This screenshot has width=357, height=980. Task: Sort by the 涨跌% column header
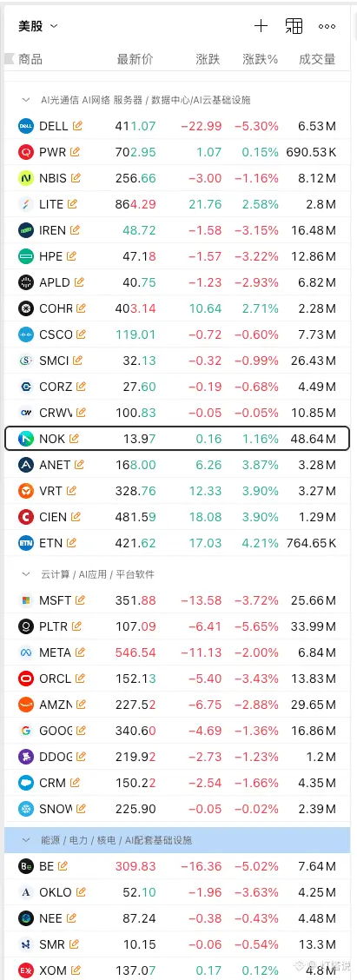(261, 59)
